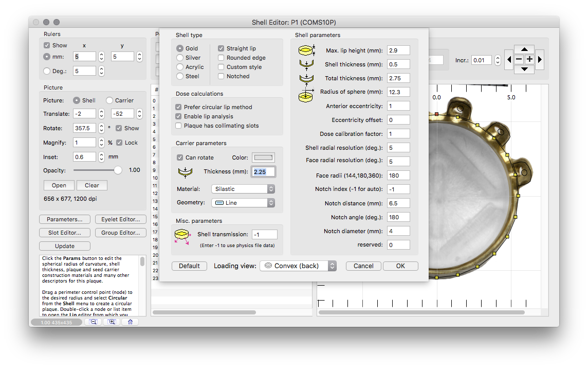Toggle the Straight lip checkbox
The image size is (588, 368).
pyautogui.click(x=221, y=48)
